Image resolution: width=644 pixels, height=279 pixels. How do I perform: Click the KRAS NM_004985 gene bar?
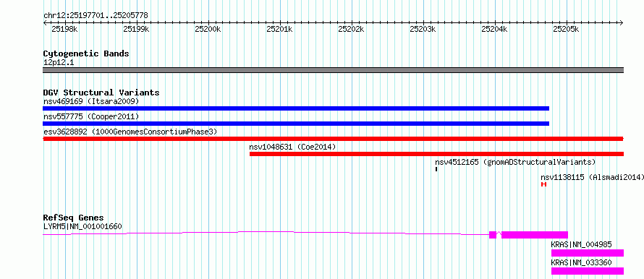tap(588, 253)
